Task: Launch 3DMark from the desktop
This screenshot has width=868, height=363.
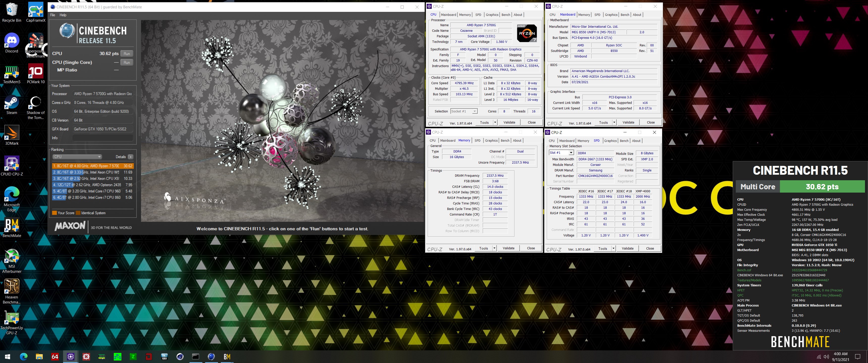Action: (x=11, y=135)
